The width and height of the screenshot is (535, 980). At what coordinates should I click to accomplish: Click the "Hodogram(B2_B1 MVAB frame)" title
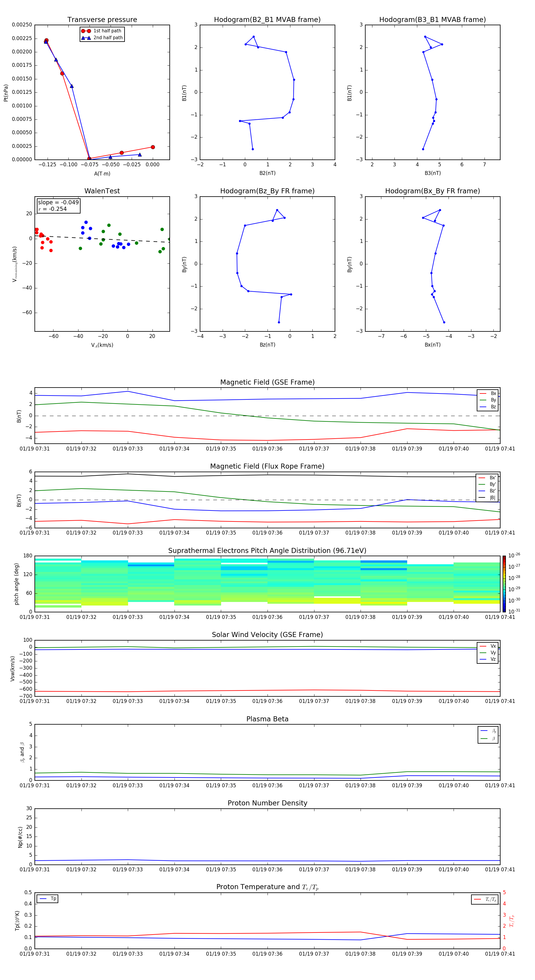[x=267, y=20]
